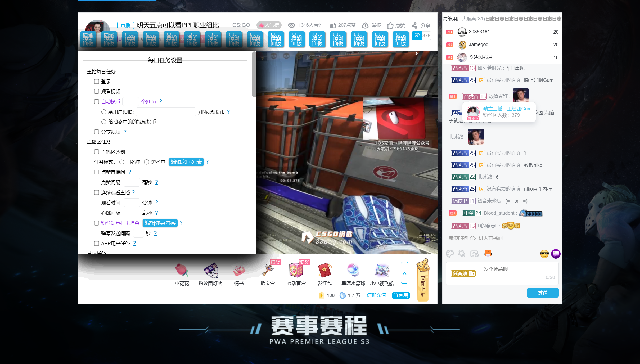Select the 情书 gift icon
640x364 pixels.
coord(239,270)
